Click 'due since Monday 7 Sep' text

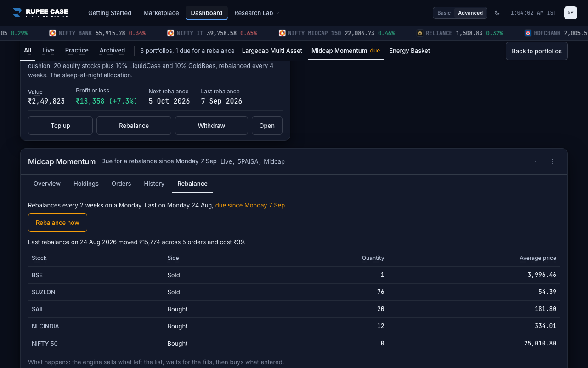(250, 205)
